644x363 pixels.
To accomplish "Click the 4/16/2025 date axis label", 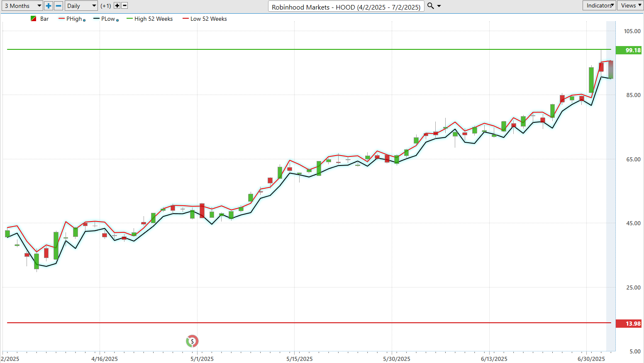I will pos(105,359).
